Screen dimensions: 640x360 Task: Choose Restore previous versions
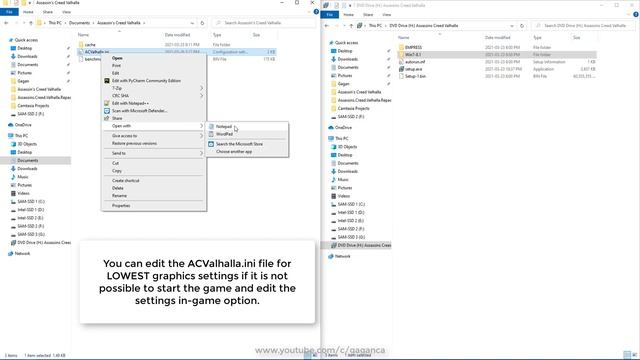click(x=134, y=144)
